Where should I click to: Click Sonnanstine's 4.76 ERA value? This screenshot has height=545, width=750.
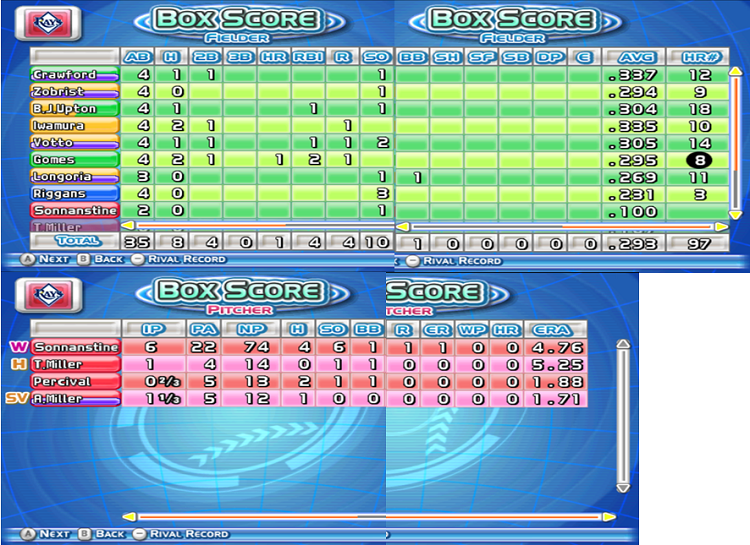pos(557,347)
